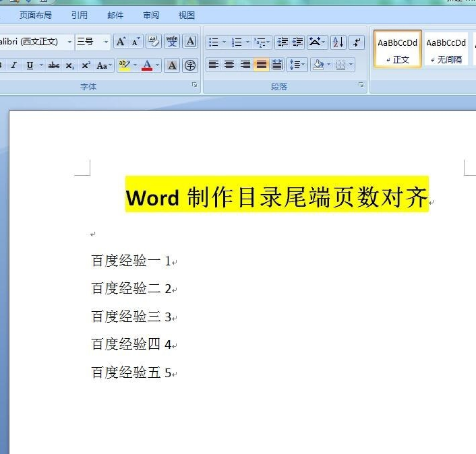Click the line 百度经验二 2
The width and height of the screenshot is (476, 454).
pyautogui.click(x=131, y=288)
